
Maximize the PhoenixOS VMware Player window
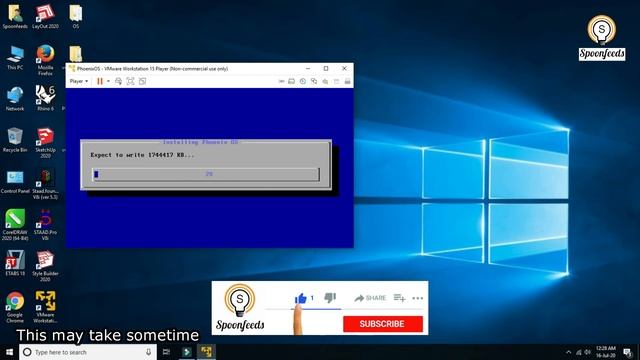326,69
